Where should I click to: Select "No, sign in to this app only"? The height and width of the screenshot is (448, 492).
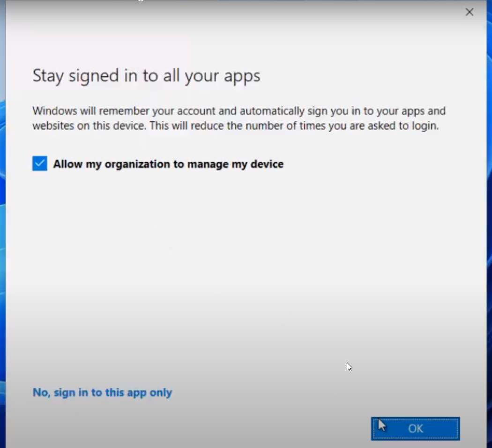pyautogui.click(x=102, y=392)
